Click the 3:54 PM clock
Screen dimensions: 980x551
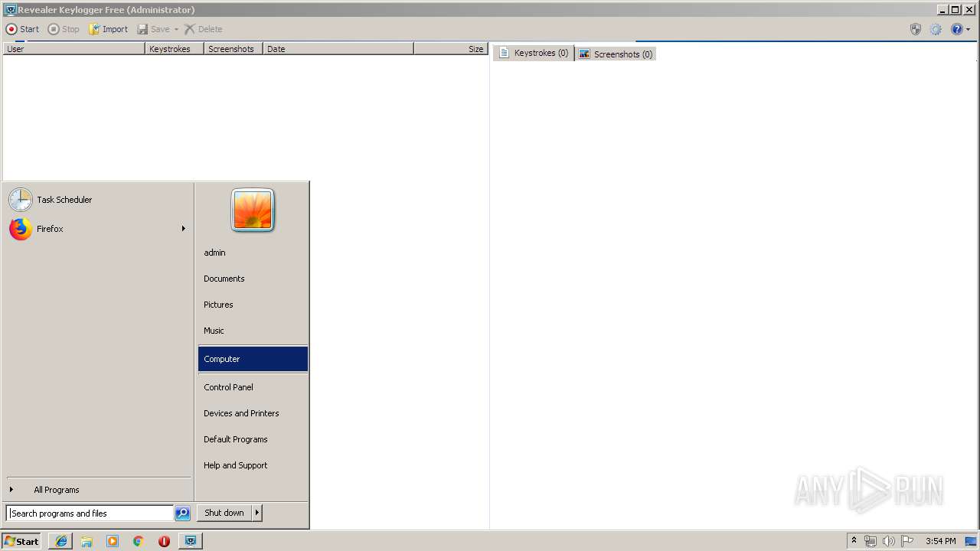(x=940, y=541)
